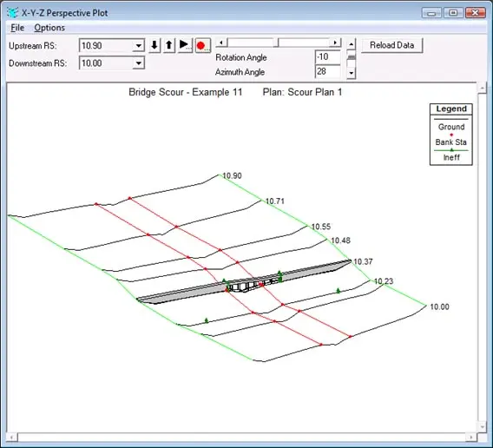Image resolution: width=493 pixels, height=448 pixels.
Task: Click the red record button
Action: 203,45
